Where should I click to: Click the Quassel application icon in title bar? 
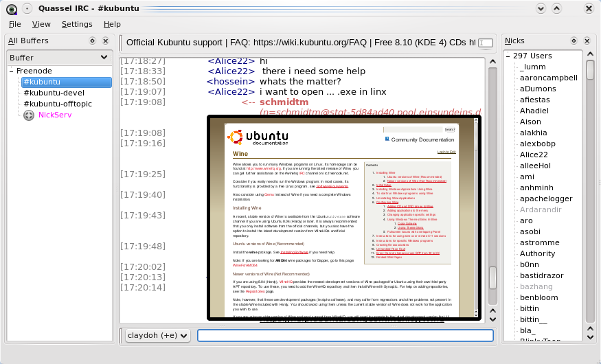point(12,8)
